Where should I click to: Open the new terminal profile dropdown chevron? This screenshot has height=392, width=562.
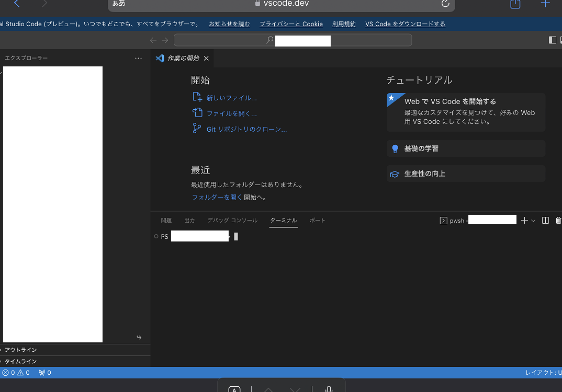(533, 221)
